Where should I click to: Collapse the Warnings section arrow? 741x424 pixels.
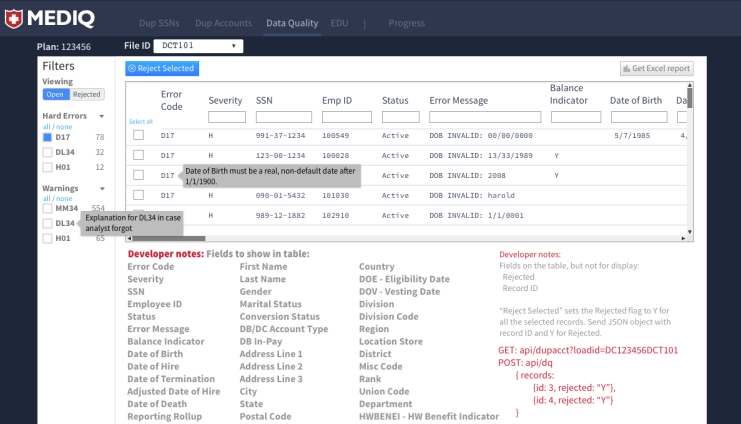point(102,189)
